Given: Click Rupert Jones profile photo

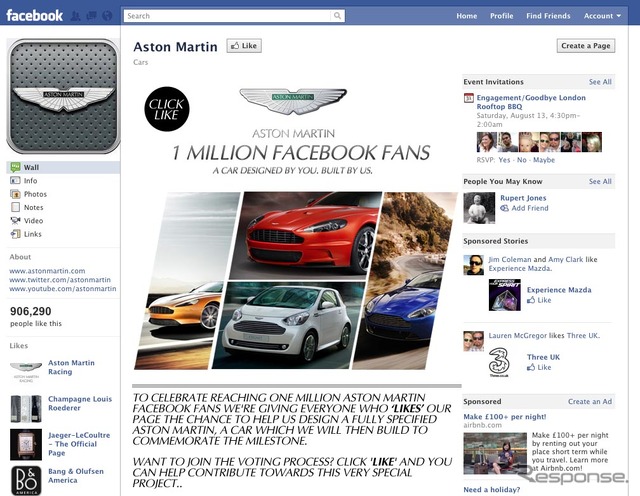Looking at the screenshot, I should pyautogui.click(x=479, y=208).
